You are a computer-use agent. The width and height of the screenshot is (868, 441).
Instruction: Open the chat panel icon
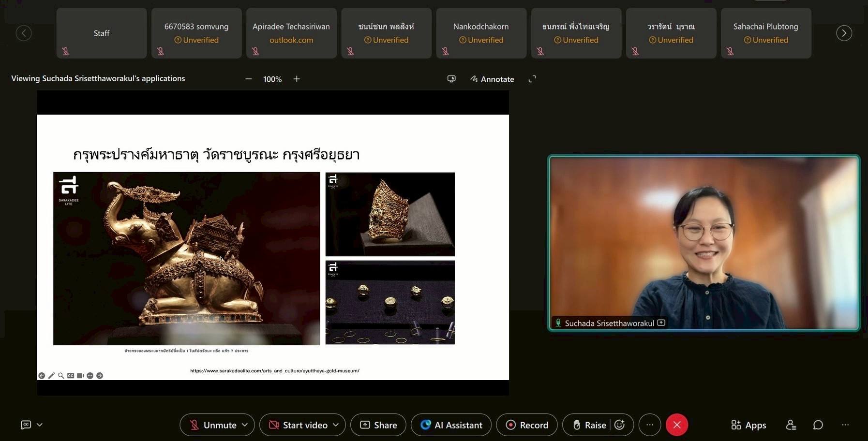coord(818,425)
